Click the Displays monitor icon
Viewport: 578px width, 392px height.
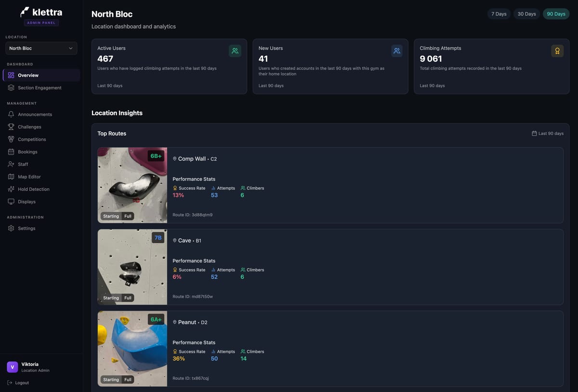(x=11, y=202)
